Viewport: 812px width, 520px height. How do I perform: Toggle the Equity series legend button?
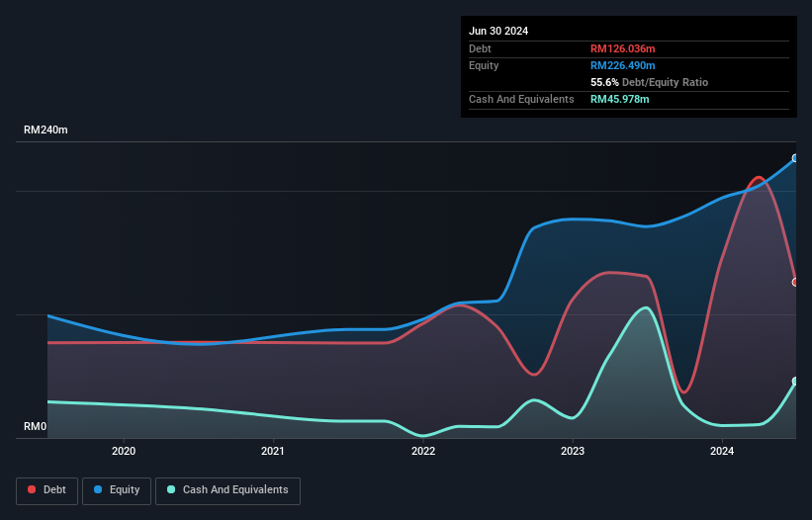point(117,490)
